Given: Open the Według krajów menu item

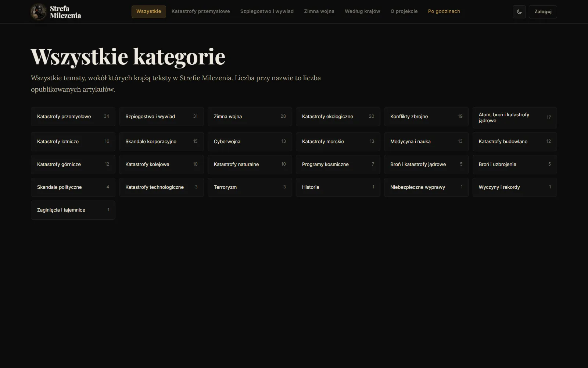Looking at the screenshot, I should [362, 11].
